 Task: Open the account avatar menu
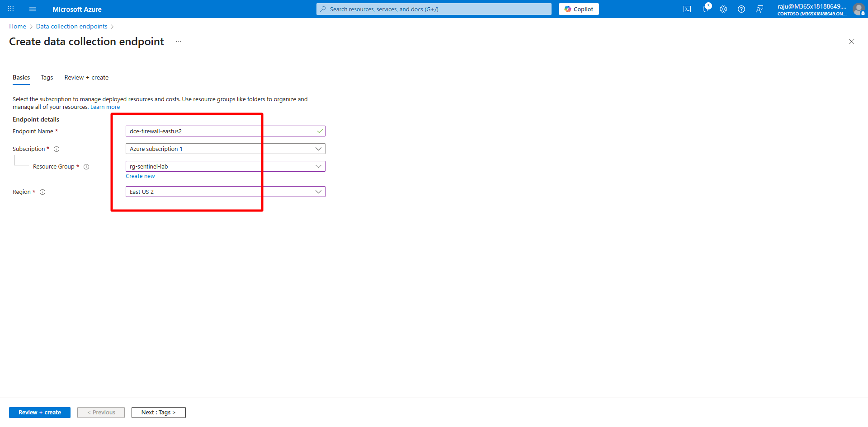pyautogui.click(x=859, y=9)
